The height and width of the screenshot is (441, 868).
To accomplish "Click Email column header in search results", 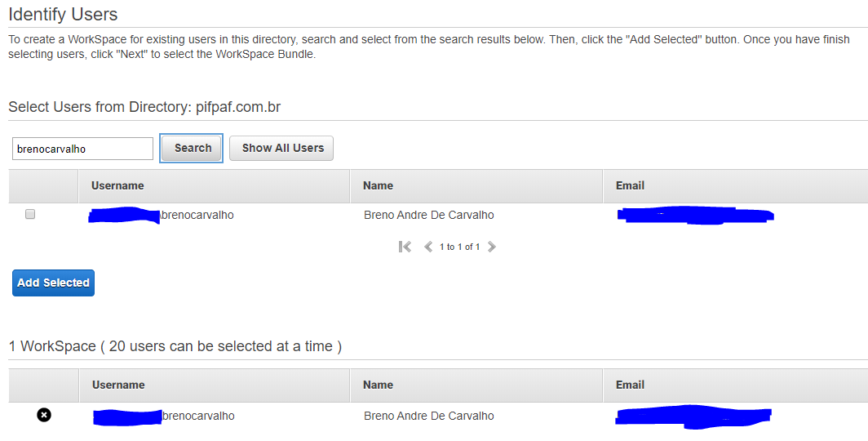I will point(630,185).
